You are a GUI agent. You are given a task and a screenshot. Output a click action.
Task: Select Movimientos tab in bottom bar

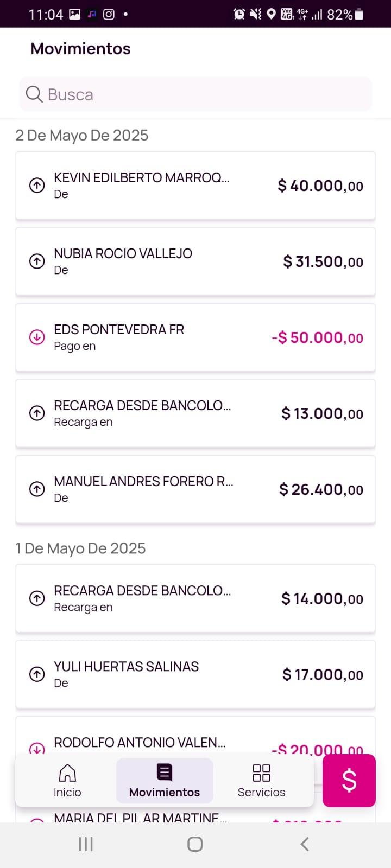pos(165,781)
